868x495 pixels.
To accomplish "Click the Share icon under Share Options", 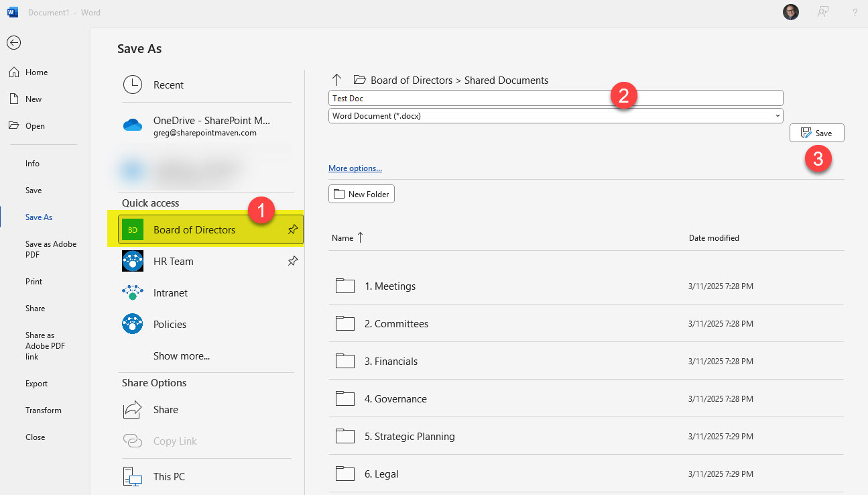I will click(x=132, y=409).
